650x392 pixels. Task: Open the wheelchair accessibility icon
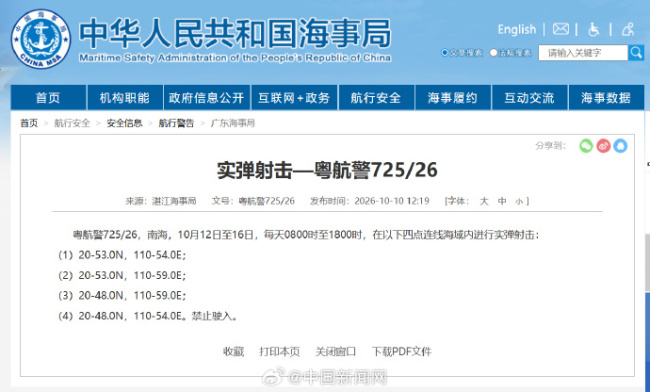[x=594, y=29]
